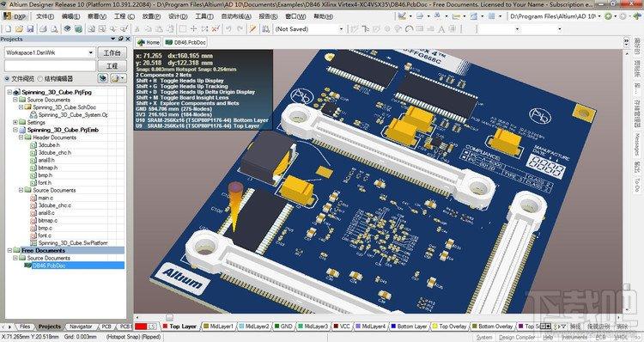Image resolution: width=644 pixels, height=342 pixels.
Task: Switch to the Navigator panel tab
Action: tap(81, 327)
